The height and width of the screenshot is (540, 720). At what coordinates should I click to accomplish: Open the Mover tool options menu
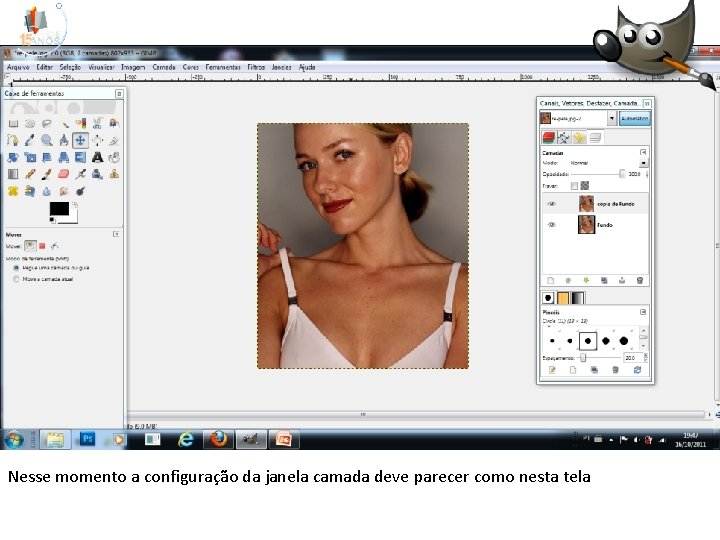click(x=116, y=234)
